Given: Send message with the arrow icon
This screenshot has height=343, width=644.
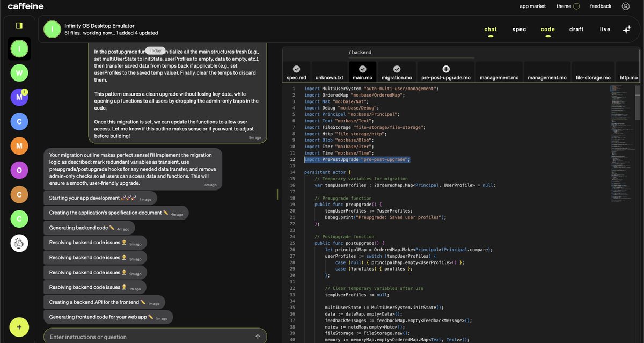Looking at the screenshot, I should [x=258, y=337].
